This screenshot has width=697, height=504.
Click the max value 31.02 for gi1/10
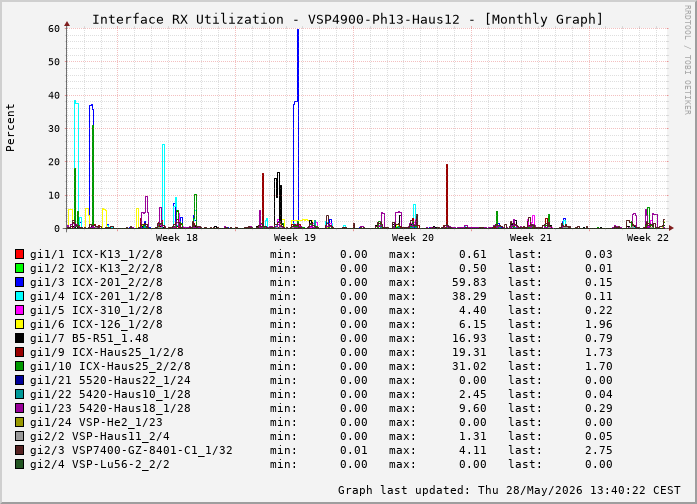[x=469, y=366]
